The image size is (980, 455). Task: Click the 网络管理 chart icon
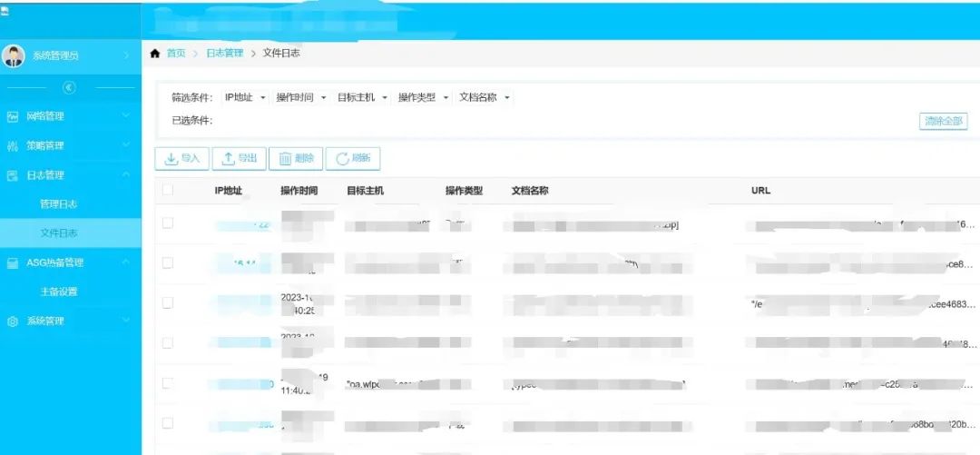[13, 116]
